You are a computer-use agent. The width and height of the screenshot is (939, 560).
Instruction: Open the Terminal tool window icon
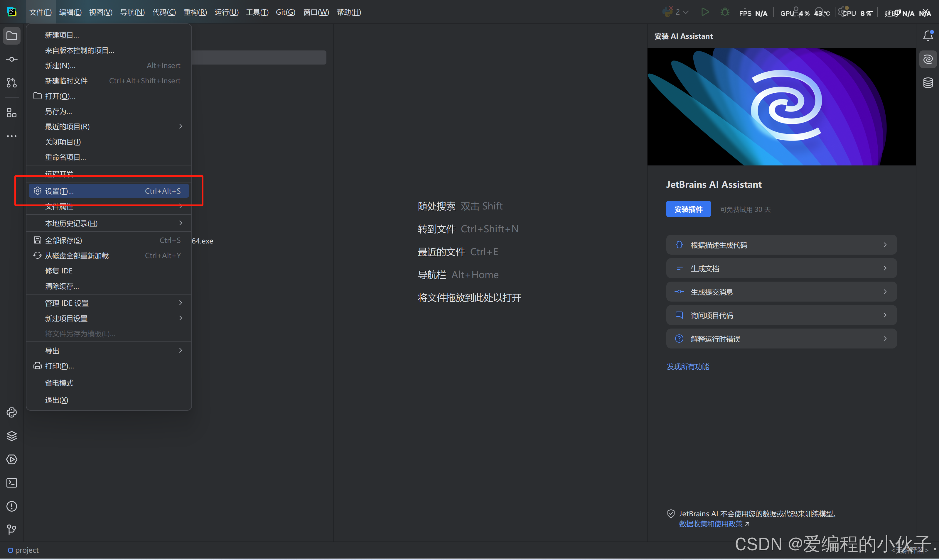point(12,483)
